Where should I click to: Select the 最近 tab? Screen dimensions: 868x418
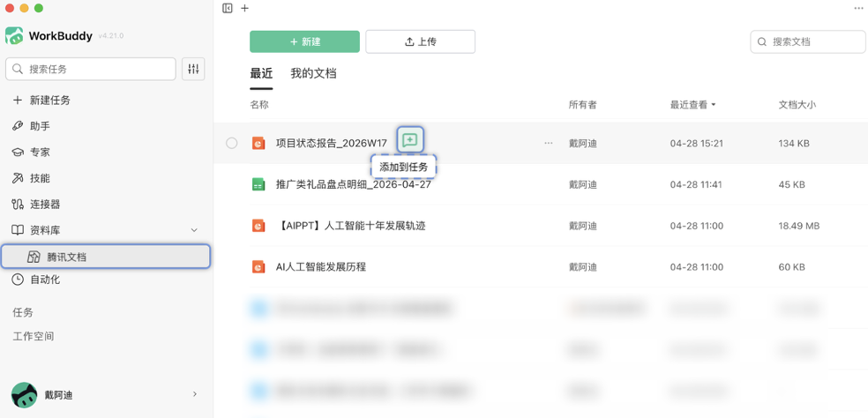[x=261, y=73]
